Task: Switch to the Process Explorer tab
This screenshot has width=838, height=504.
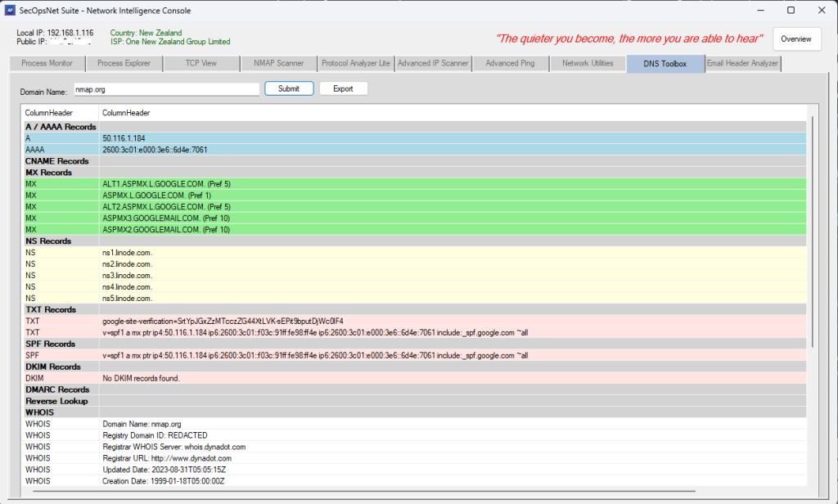Action: point(124,64)
